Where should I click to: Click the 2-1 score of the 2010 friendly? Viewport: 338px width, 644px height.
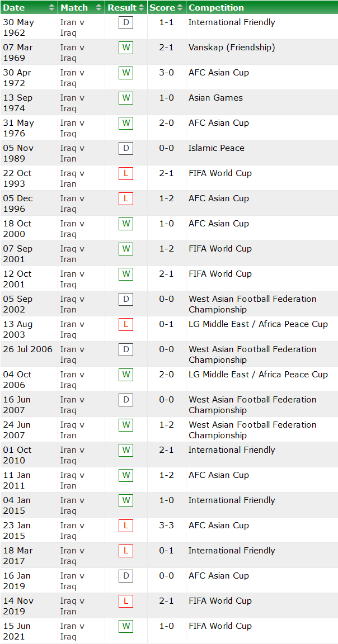[166, 451]
